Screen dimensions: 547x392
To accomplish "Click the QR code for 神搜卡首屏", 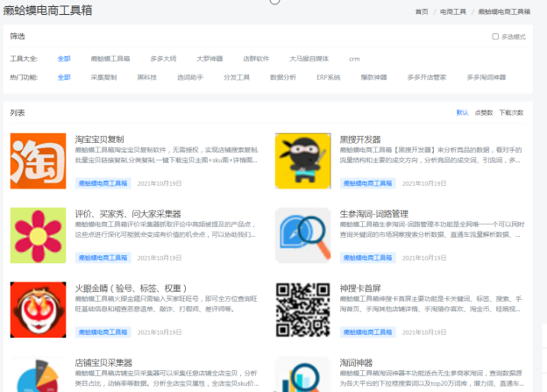I will (302, 310).
